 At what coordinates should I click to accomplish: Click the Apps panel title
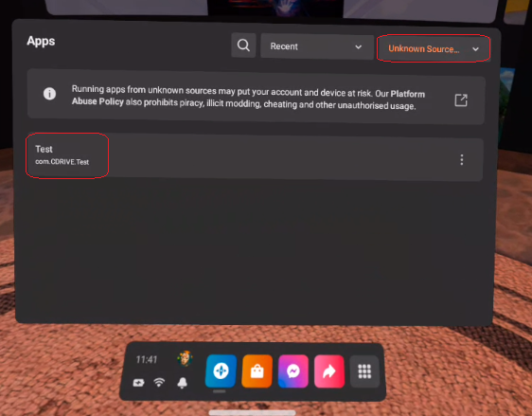click(x=41, y=41)
